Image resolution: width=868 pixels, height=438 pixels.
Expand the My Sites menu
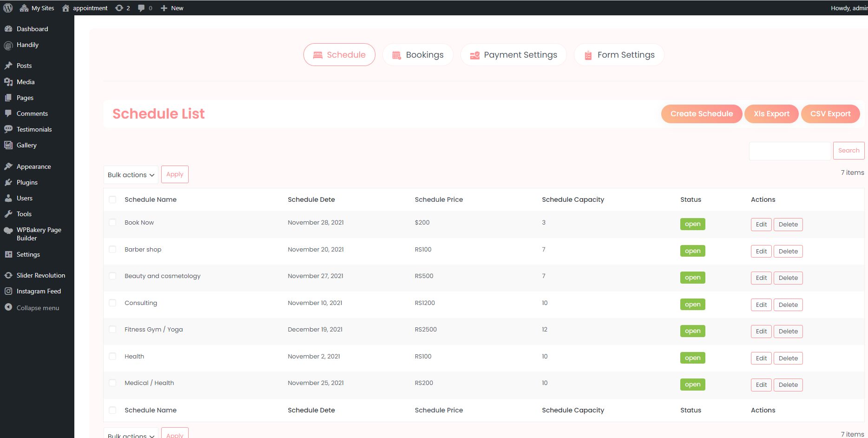[x=37, y=8]
